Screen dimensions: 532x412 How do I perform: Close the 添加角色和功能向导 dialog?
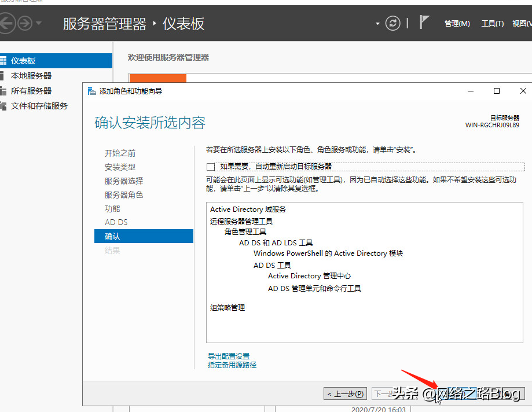[x=523, y=91]
